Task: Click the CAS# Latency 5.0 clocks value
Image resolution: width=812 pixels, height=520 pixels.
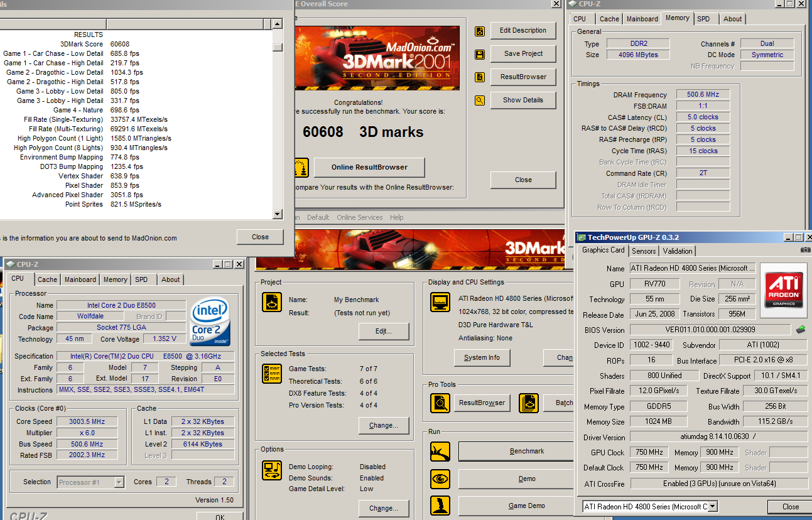Action: 703,117
